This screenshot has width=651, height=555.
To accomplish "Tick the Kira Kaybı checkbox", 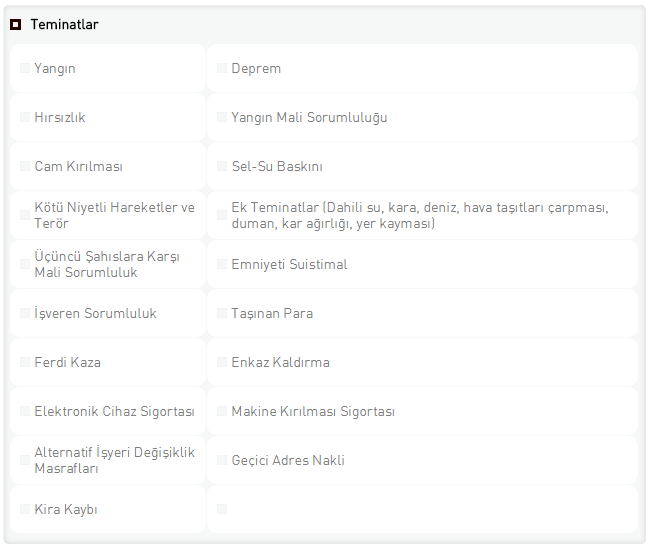I will pyautogui.click(x=25, y=509).
